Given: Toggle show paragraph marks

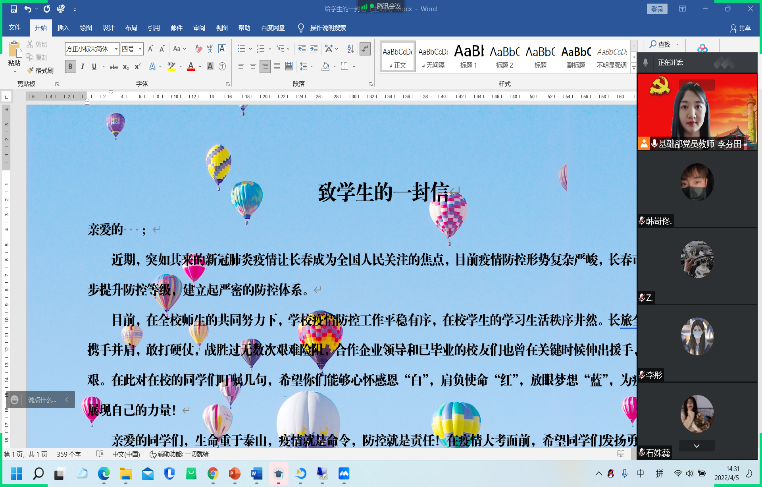Looking at the screenshot, I should pyautogui.click(x=365, y=49).
